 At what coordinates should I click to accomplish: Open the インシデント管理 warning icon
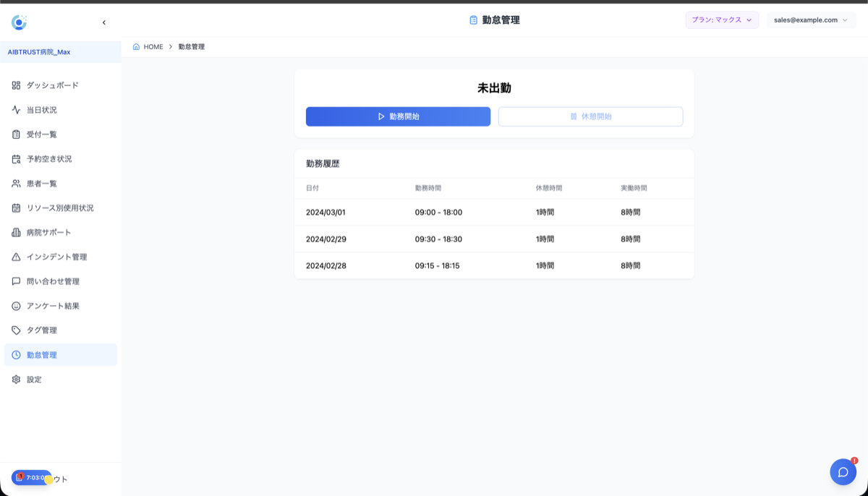coord(14,257)
